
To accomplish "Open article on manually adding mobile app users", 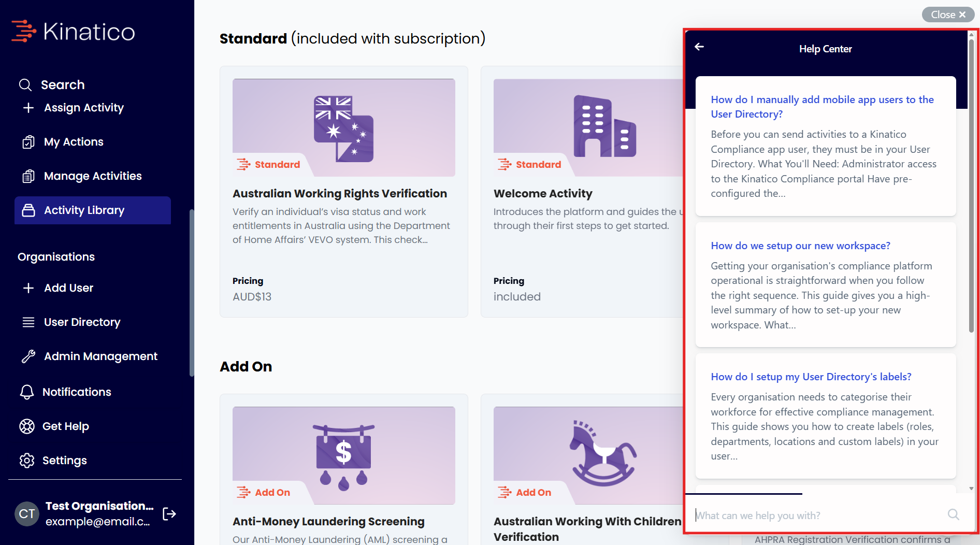I will click(x=823, y=107).
